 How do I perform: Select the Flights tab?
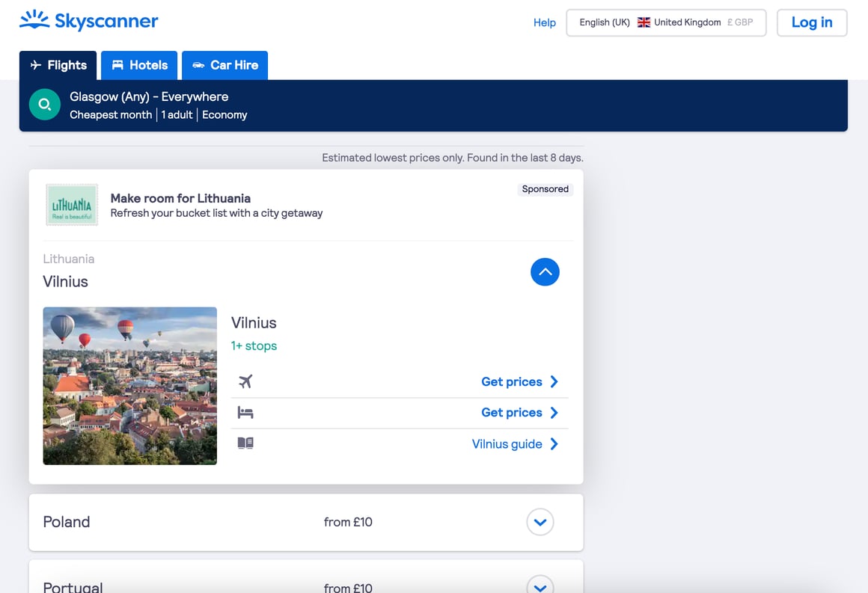pos(58,65)
